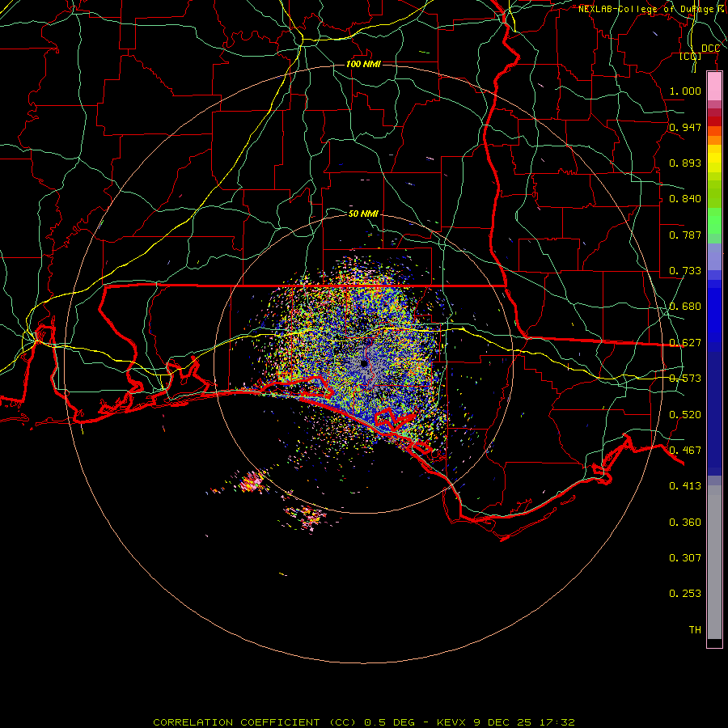
Task: Click the 0.733 legend value
Action: pos(685,271)
